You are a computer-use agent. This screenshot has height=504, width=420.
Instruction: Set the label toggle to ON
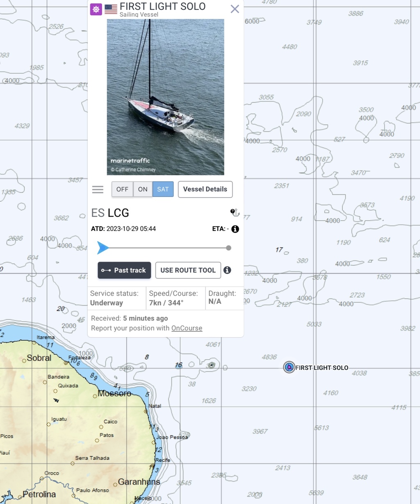coord(143,189)
